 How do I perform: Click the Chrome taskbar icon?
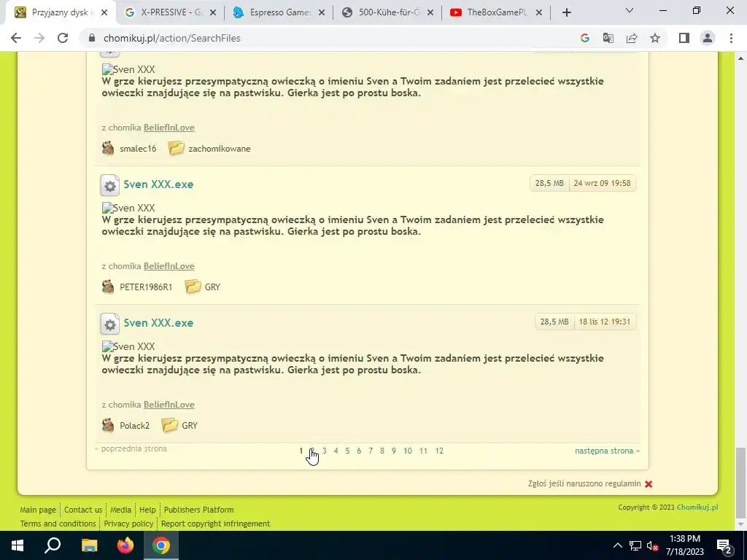[x=161, y=545]
